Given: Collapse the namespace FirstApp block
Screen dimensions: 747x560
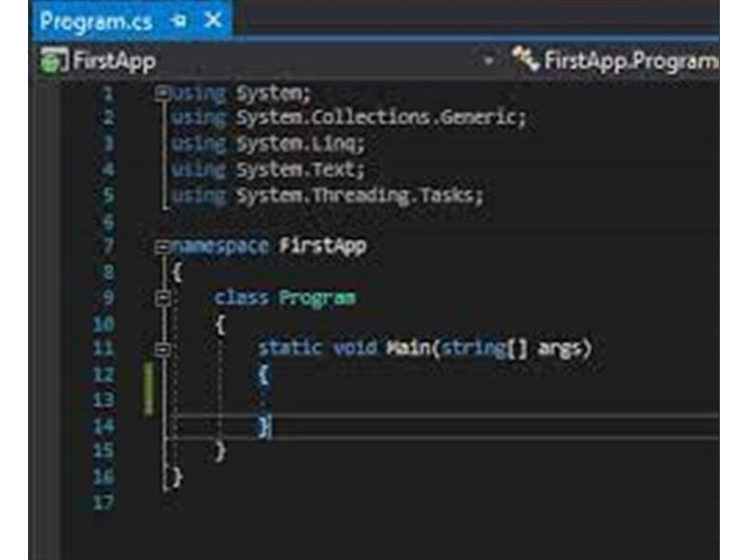Looking at the screenshot, I should (x=162, y=246).
